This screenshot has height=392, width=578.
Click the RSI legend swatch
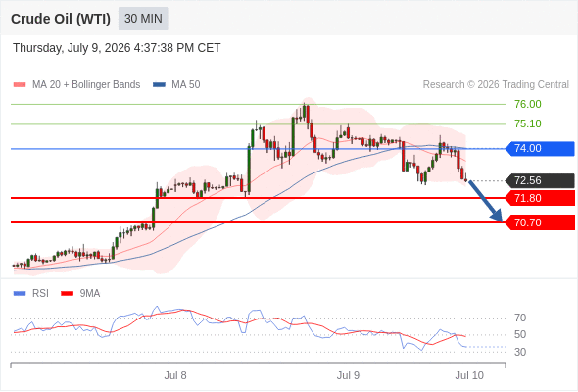pyautogui.click(x=20, y=294)
